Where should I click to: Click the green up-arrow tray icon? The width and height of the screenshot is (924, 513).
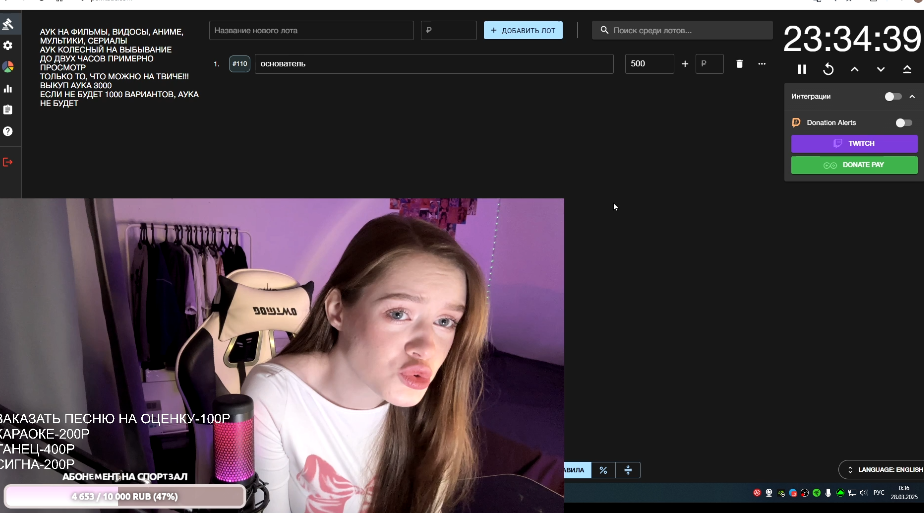point(840,492)
